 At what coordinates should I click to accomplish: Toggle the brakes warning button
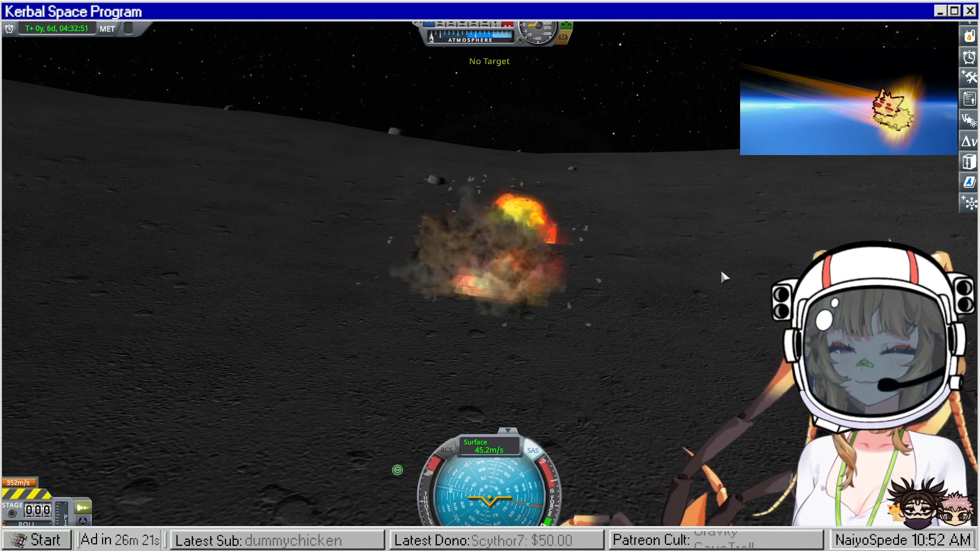point(563,37)
